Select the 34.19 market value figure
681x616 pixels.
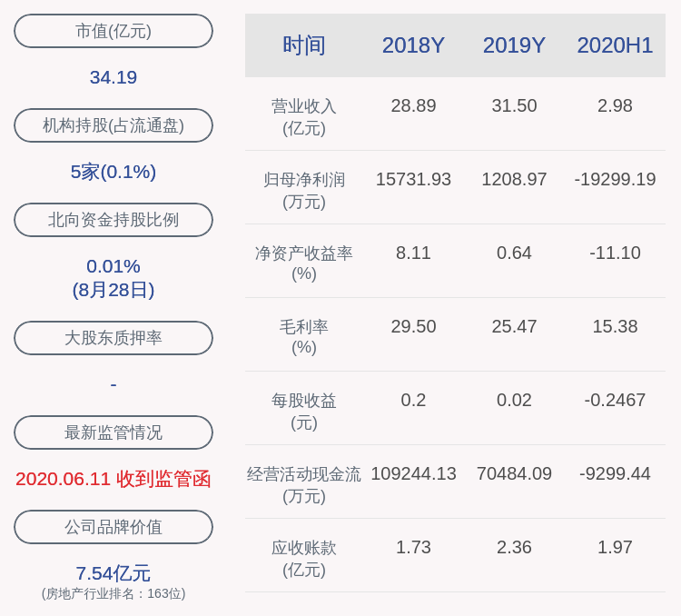(x=113, y=77)
